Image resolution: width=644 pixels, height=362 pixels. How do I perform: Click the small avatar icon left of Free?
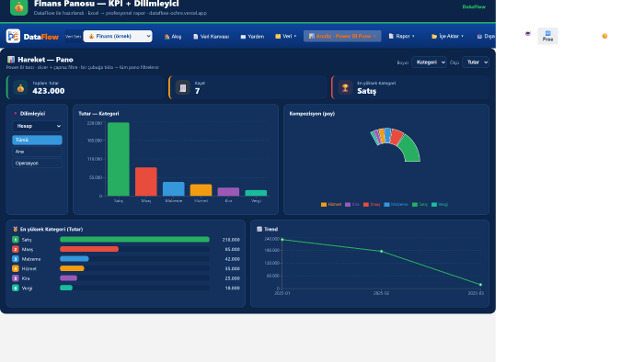528,34
